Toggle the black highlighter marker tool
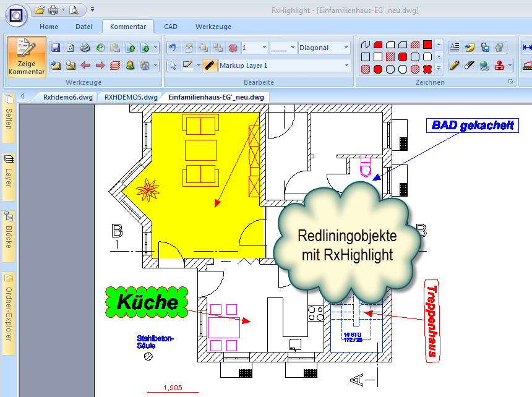 (x=210, y=66)
